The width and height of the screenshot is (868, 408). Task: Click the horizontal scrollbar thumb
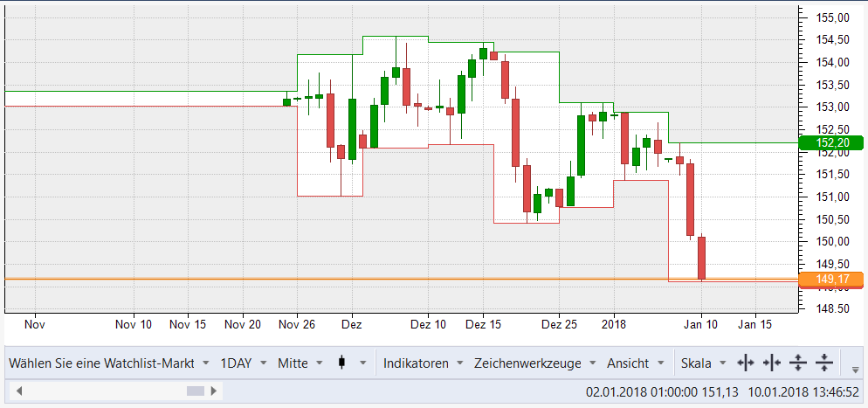pyautogui.click(x=194, y=391)
